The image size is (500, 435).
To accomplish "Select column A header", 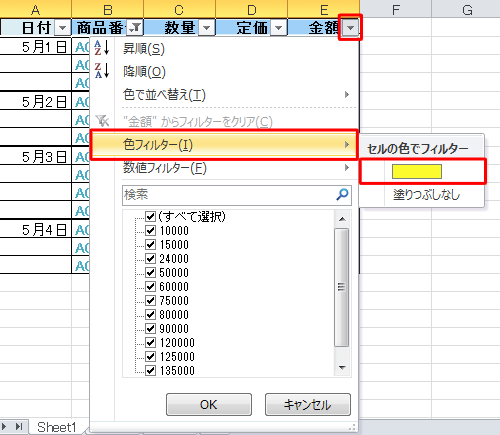I will [35, 9].
